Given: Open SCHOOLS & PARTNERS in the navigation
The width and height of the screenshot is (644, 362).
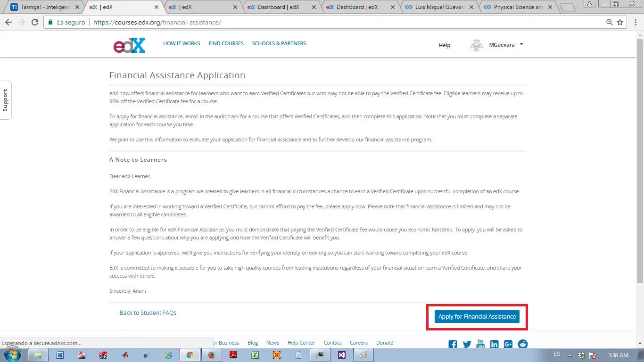Looking at the screenshot, I should click(279, 43).
